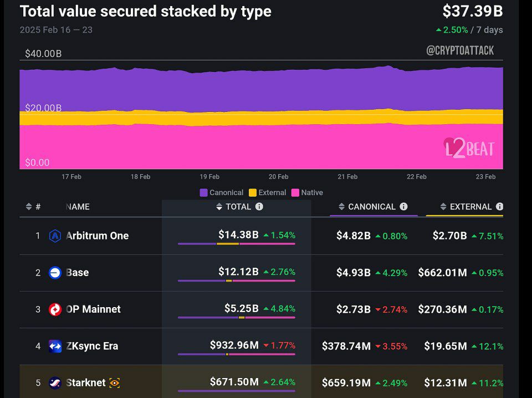Toggle the Canonical legend series
This screenshot has height=398, width=532.
tap(222, 193)
